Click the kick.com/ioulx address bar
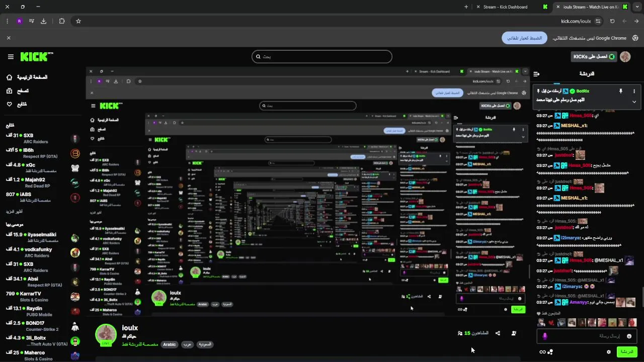644x362 pixels. 576,21
